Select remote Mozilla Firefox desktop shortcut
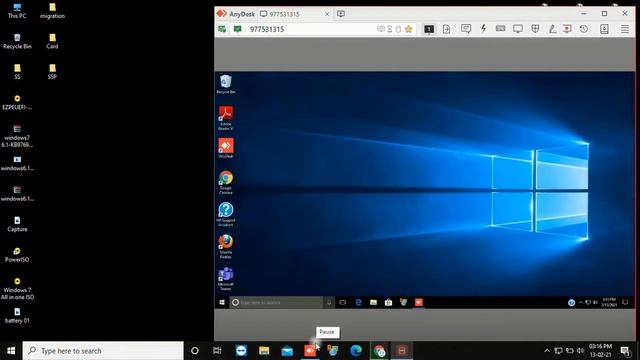 point(226,247)
